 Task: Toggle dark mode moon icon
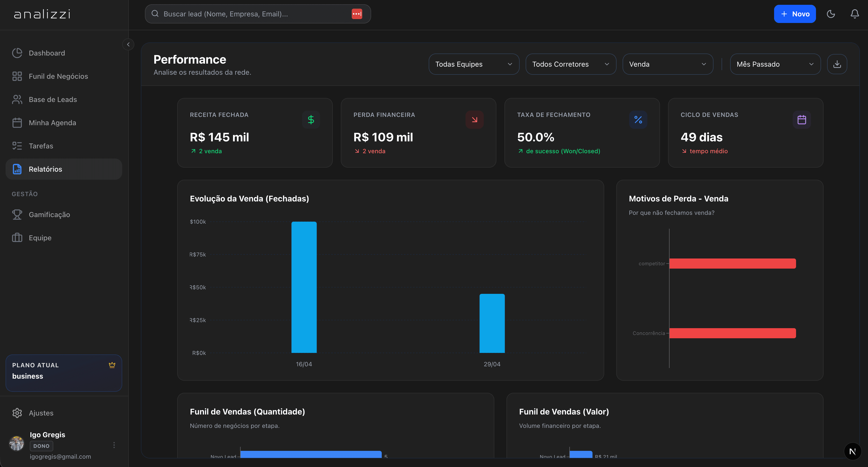tap(831, 14)
